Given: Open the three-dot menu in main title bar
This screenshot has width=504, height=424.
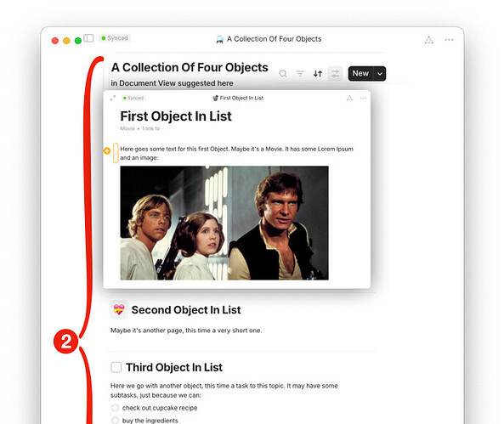Looking at the screenshot, I should (x=449, y=40).
